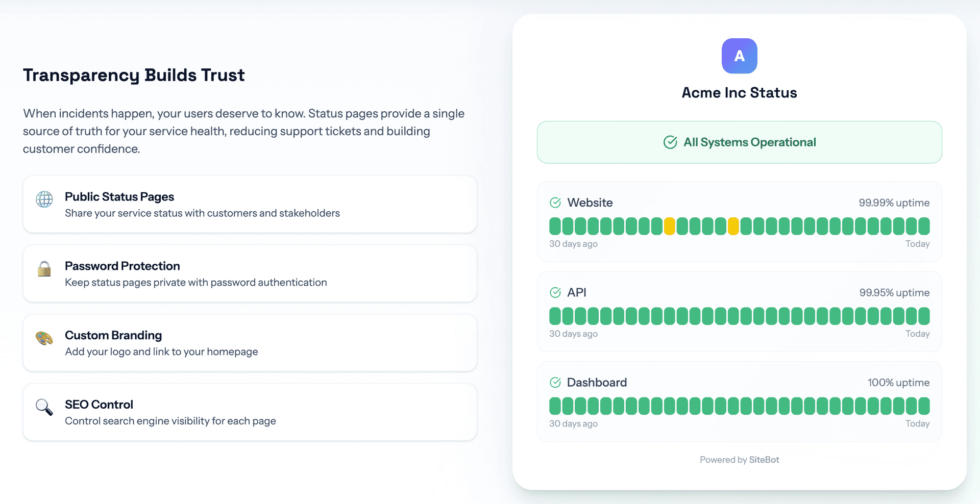The width and height of the screenshot is (980, 504).
Task: Click the globe icon for Public Status Pages
Action: 44,199
